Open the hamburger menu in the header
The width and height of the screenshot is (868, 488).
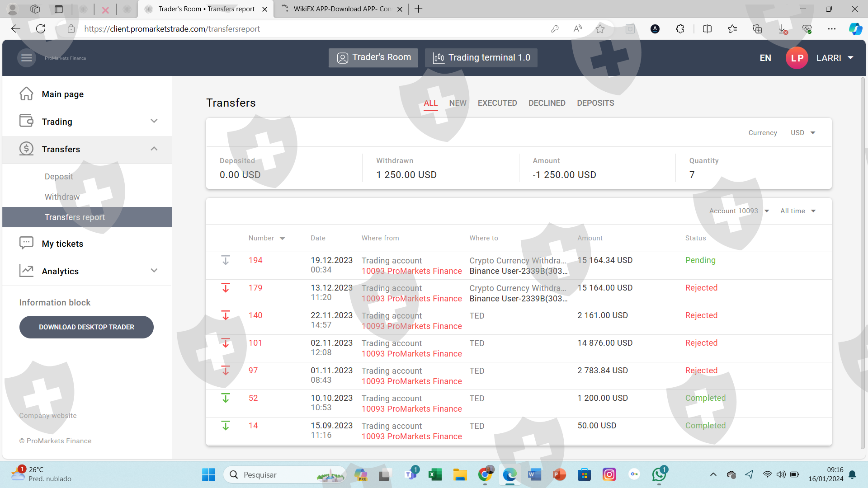(x=27, y=58)
